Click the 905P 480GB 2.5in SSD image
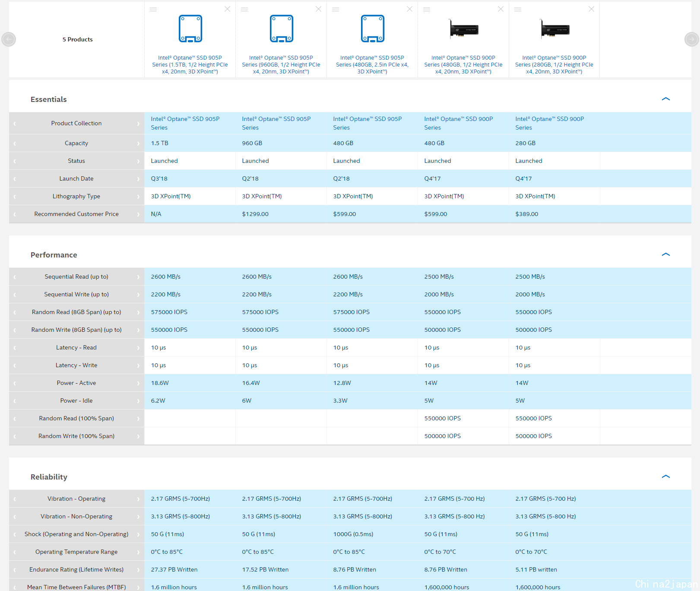 [373, 29]
